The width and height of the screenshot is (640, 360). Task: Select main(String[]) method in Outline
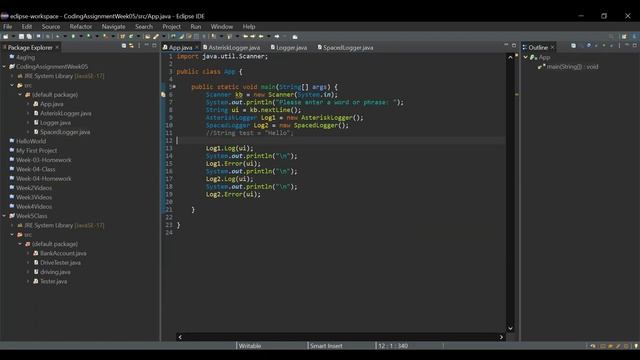572,67
